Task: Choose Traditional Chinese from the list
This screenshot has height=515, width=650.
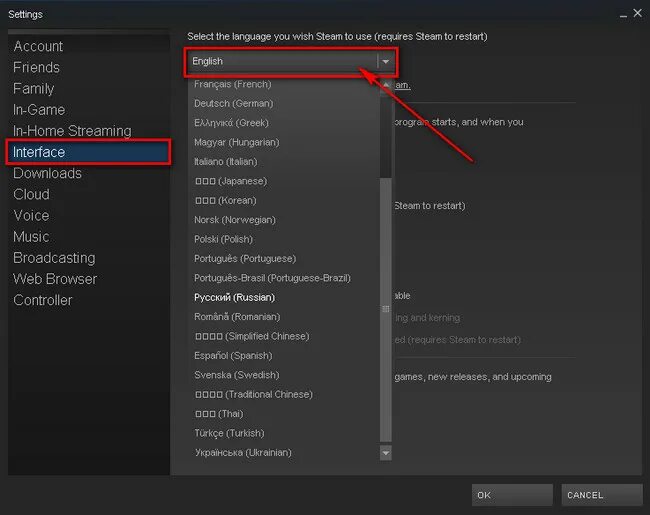Action: [284, 394]
